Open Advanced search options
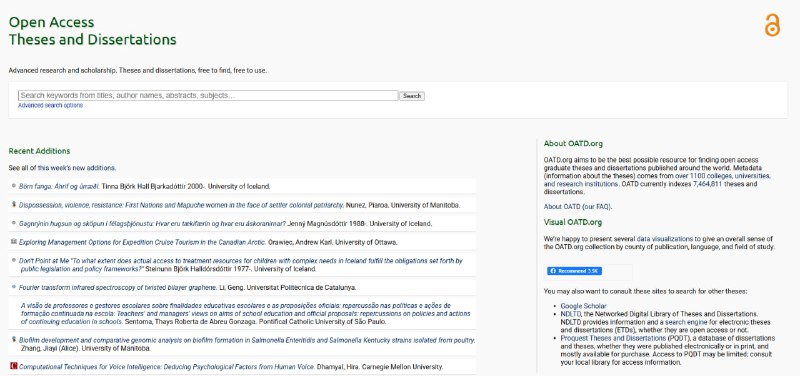Viewport: 800px width, 376px height. pyautogui.click(x=50, y=106)
